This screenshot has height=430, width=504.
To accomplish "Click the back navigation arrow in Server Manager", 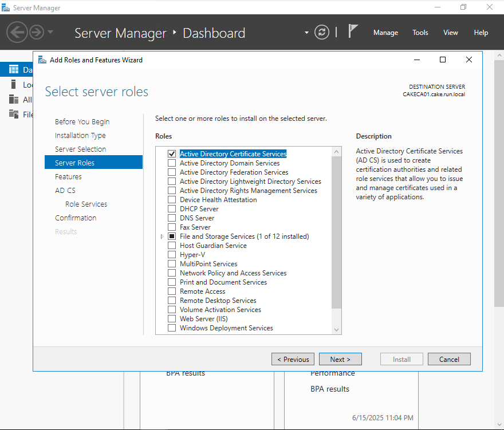I will (x=17, y=32).
